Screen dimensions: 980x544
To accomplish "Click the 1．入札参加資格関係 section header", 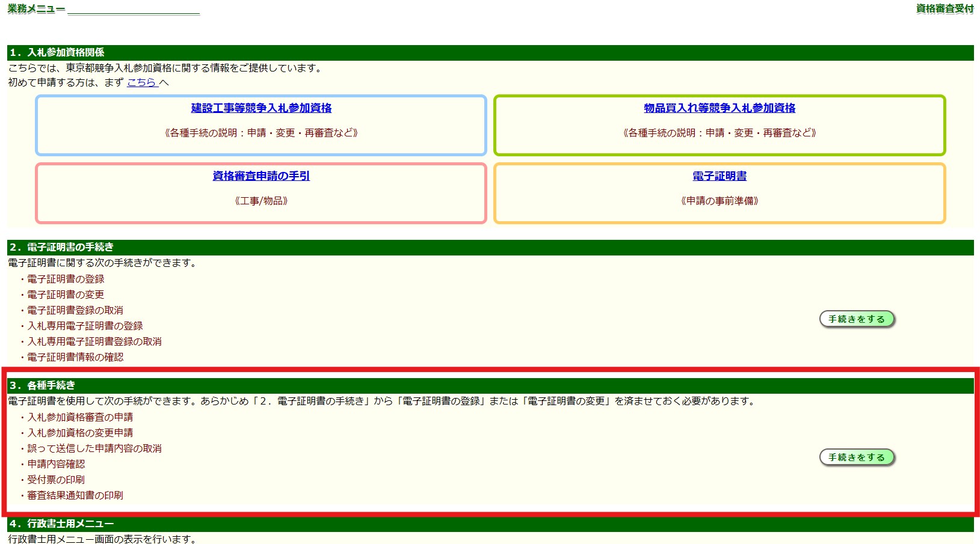I will tap(490, 53).
